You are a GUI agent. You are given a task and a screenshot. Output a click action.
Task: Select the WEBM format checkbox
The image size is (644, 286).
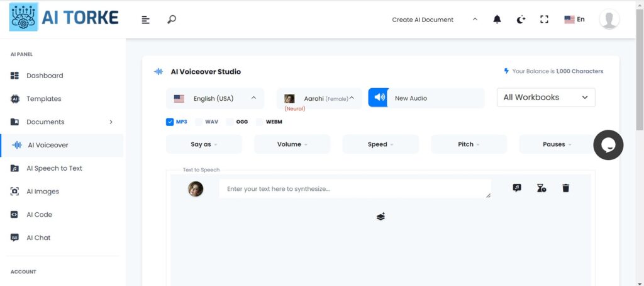click(260, 122)
